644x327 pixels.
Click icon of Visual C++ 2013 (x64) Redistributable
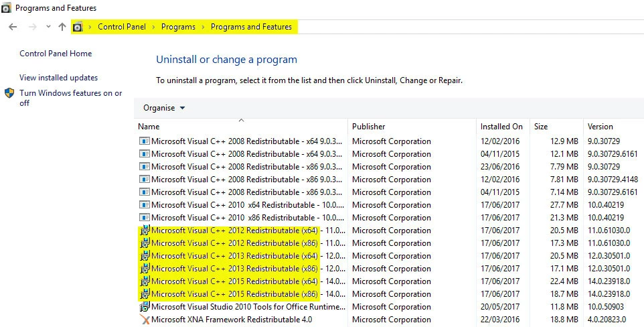[x=145, y=256]
